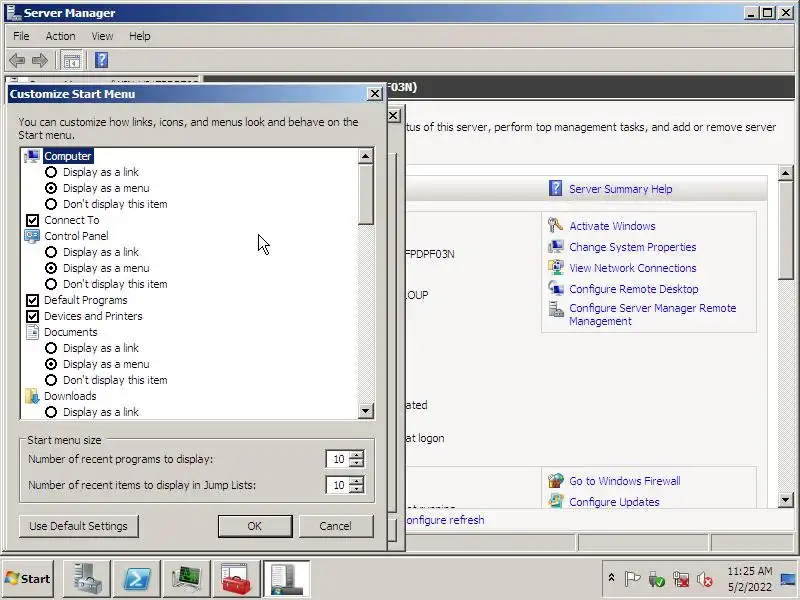Click the Windows Firewall icon

point(556,481)
